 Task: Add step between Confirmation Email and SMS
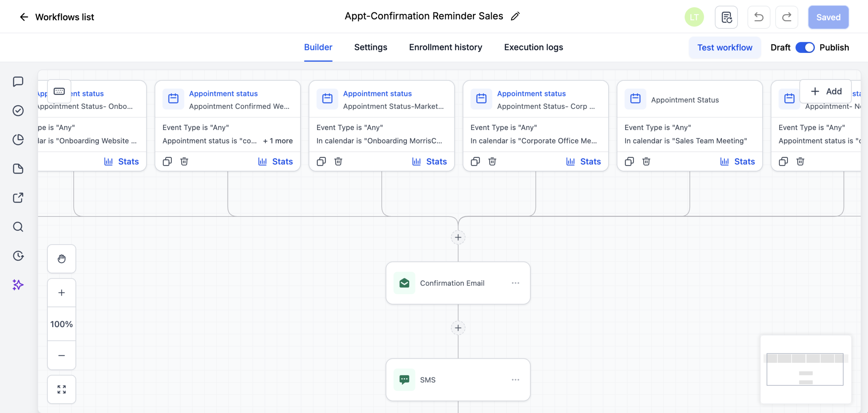click(x=458, y=328)
